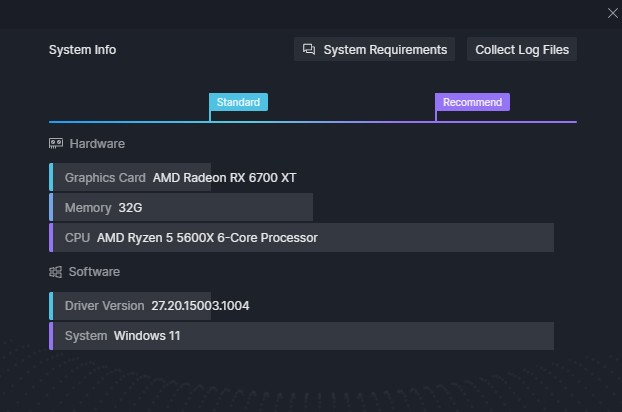This screenshot has height=412, width=622.
Task: Click the System Info title text
Action: [x=83, y=50]
